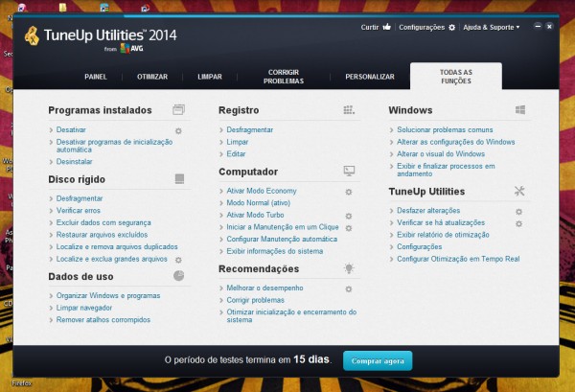
Task: Open the PERSONALIZAR tab
Action: tap(370, 77)
